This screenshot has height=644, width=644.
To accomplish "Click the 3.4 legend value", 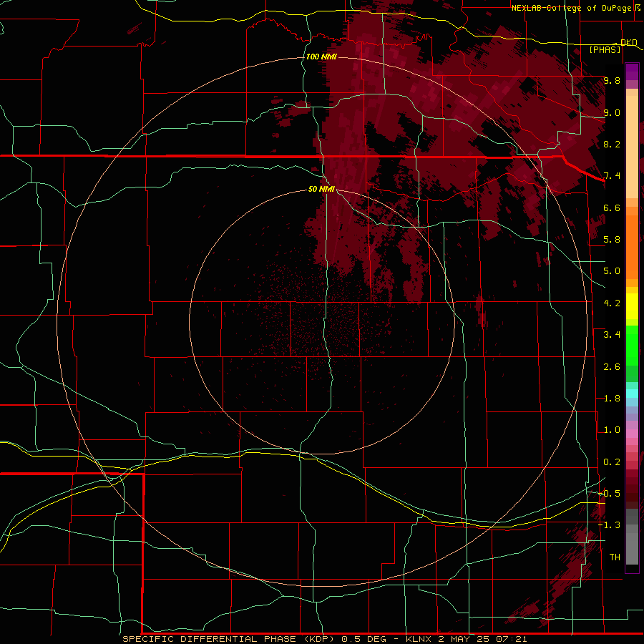I will [x=612, y=335].
